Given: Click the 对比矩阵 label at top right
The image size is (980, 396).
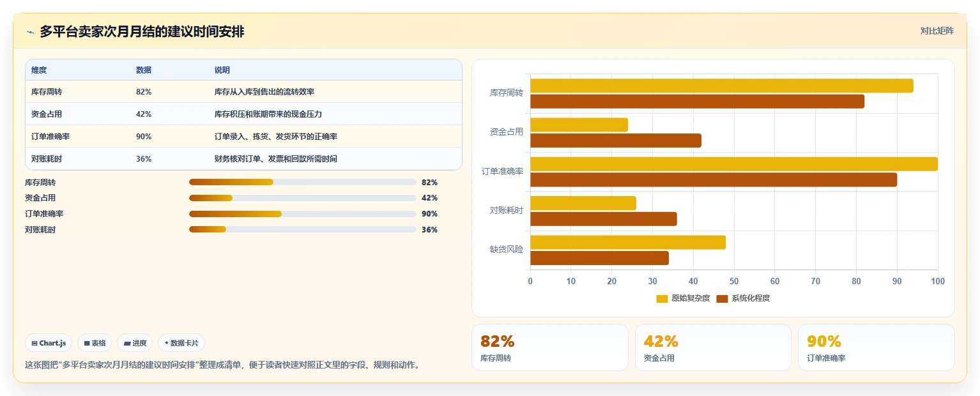Looking at the screenshot, I should pos(937,31).
